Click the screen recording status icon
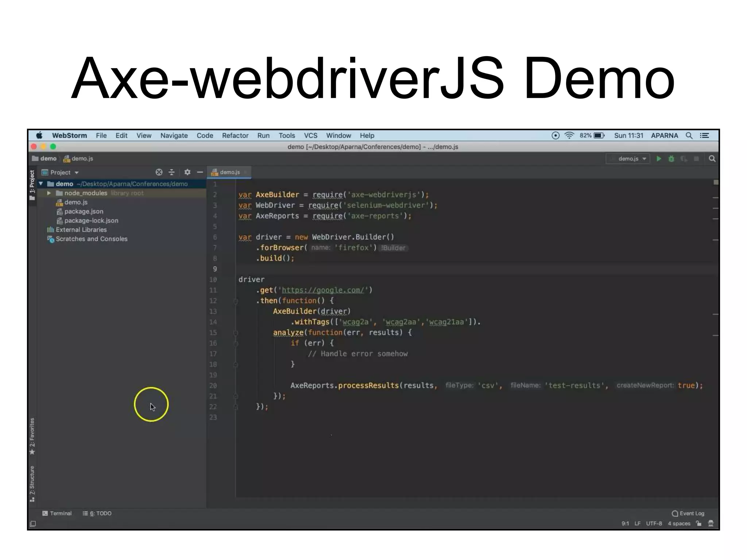This screenshot has height=560, width=747. 555,136
